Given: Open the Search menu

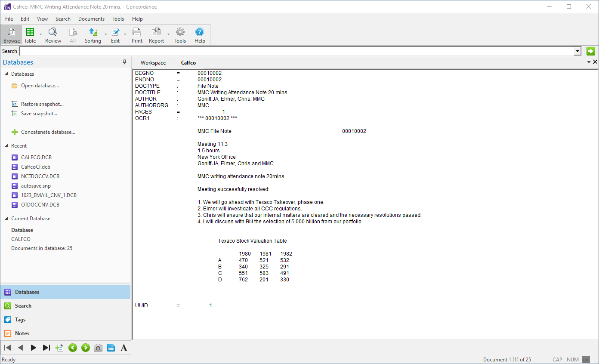Looking at the screenshot, I should point(63,19).
